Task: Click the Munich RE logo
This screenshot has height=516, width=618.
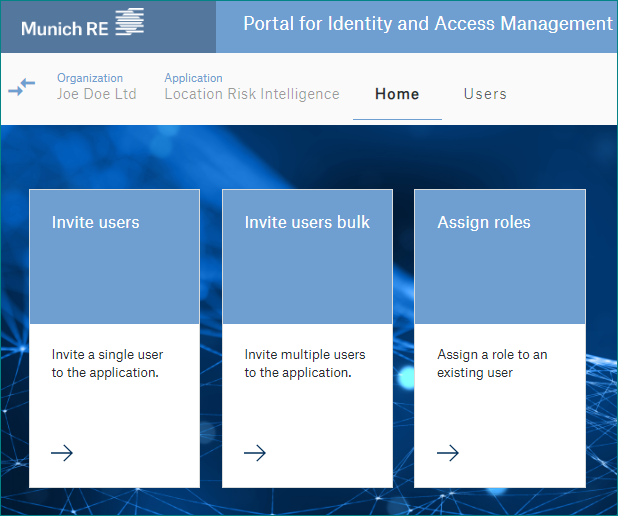Action: click(x=82, y=24)
